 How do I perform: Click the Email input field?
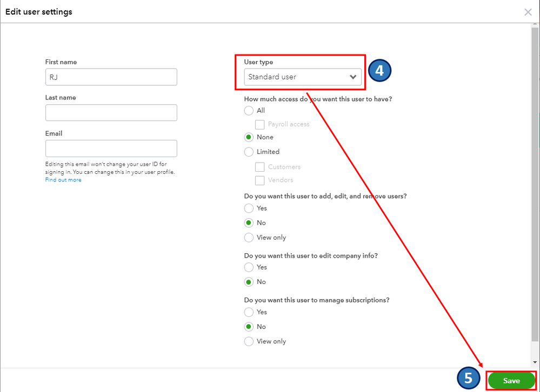(x=111, y=148)
